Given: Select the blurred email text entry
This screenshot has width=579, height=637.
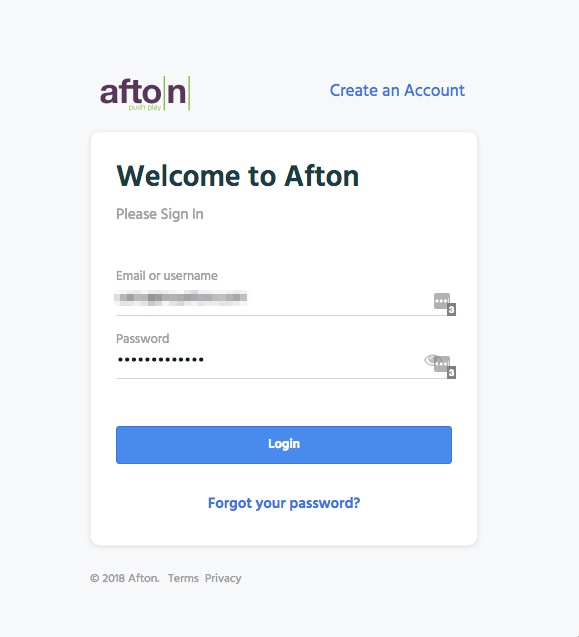Looking at the screenshot, I should 181,298.
